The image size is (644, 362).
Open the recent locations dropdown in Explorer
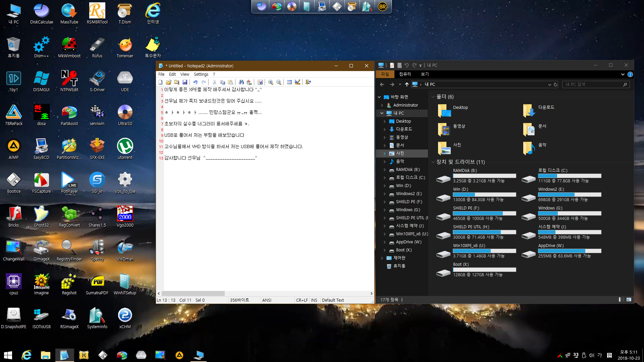400,84
